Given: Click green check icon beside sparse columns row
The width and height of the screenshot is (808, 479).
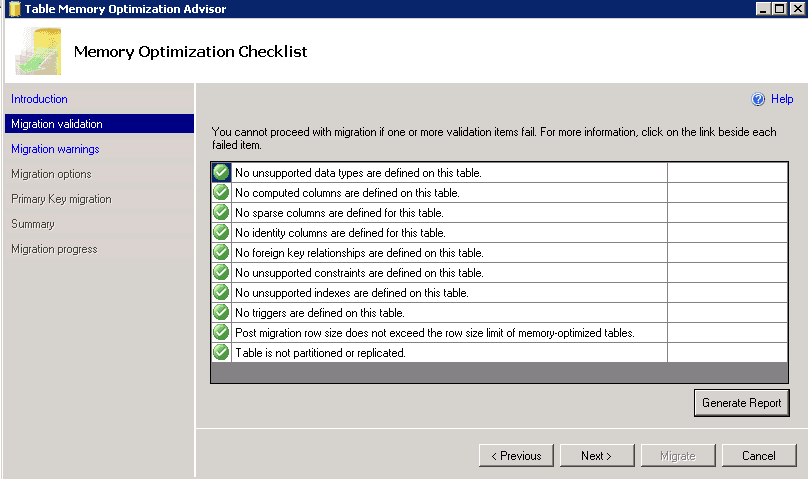Looking at the screenshot, I should [x=221, y=212].
